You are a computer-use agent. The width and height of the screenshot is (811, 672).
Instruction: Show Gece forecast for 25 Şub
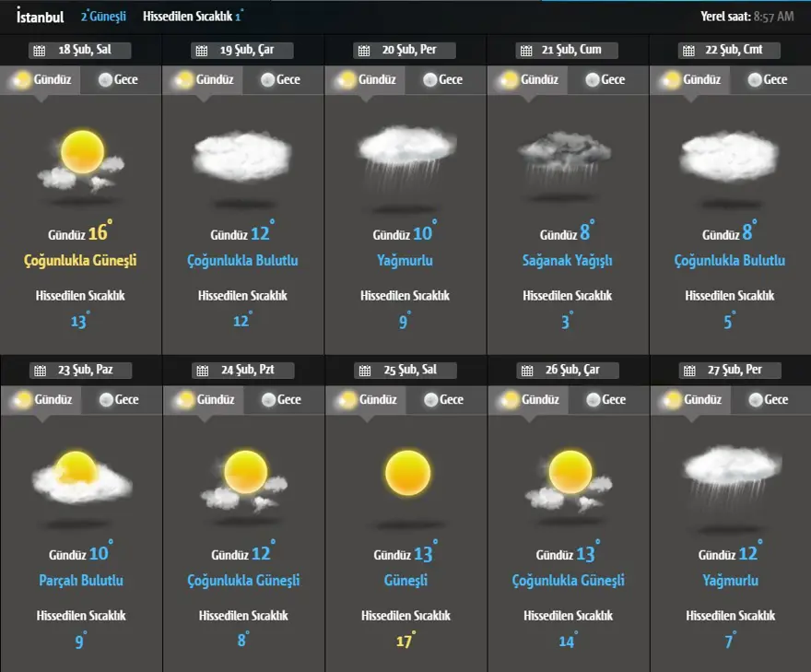click(442, 400)
